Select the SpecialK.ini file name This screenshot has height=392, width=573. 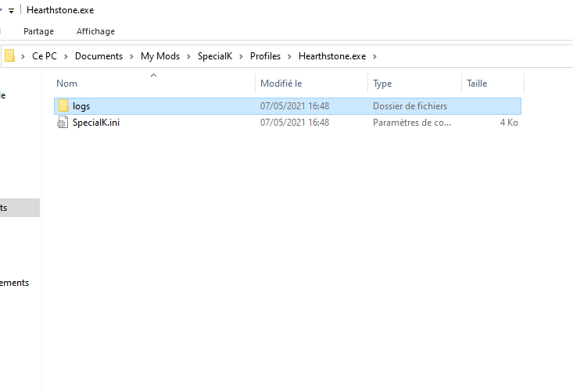pyautogui.click(x=95, y=123)
